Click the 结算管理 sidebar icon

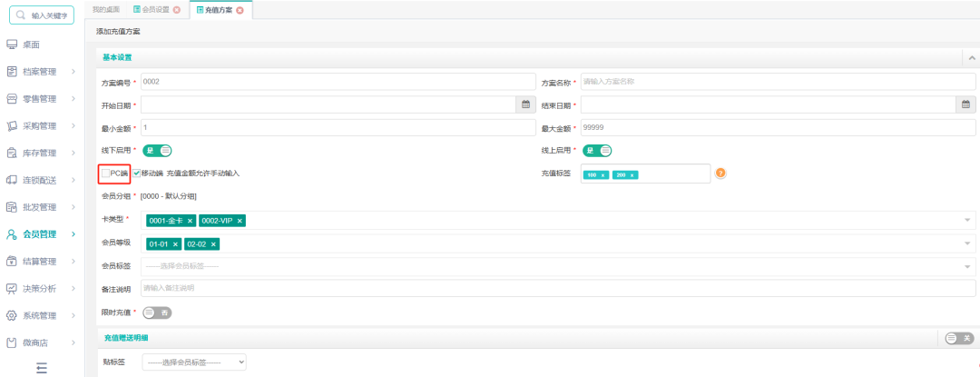pos(11,262)
